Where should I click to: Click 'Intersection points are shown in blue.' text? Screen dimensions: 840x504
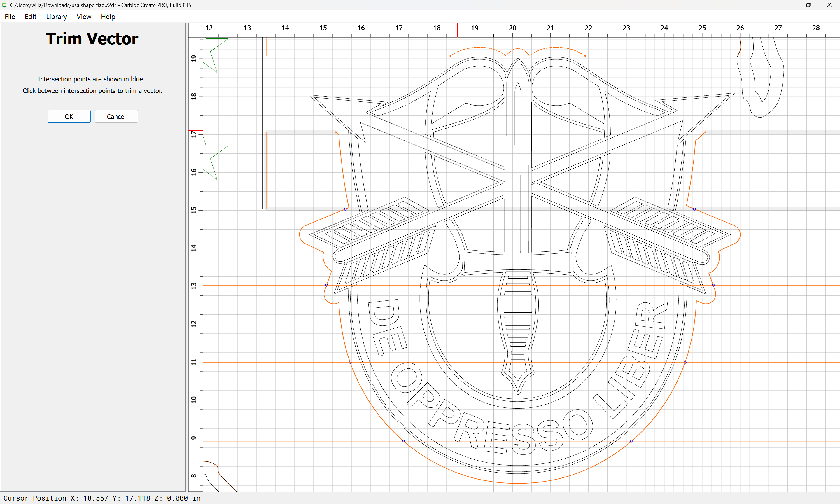point(91,79)
